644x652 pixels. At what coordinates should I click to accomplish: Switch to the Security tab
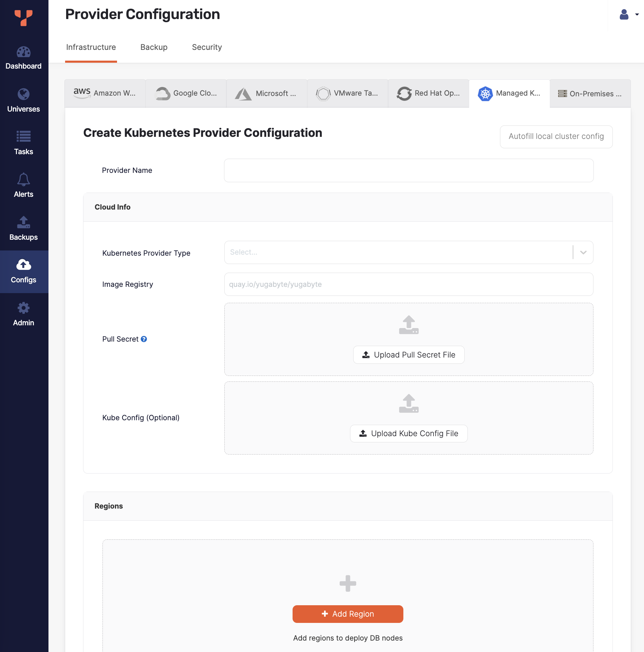pos(207,47)
